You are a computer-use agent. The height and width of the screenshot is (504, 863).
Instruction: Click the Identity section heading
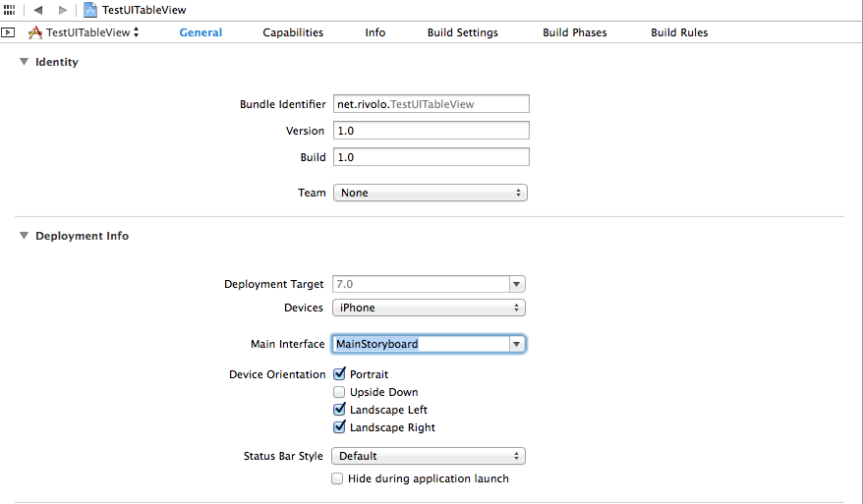pos(57,62)
